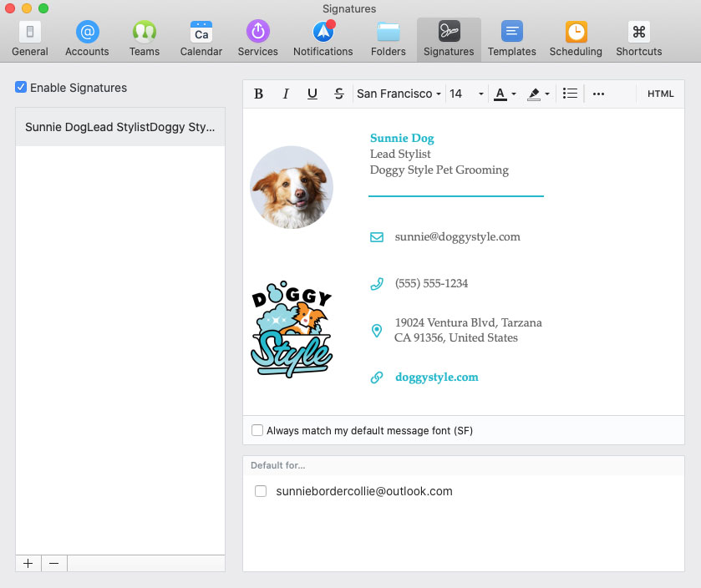
Task: Disable the Enable Signatures checkbox
Action: pos(21,88)
